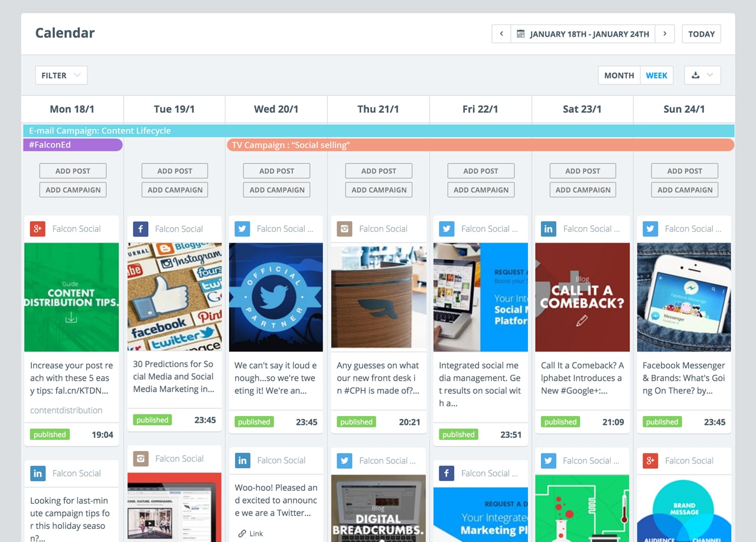Image resolution: width=756 pixels, height=542 pixels.
Task: Select the Sat 23/1 column header
Action: click(x=582, y=109)
